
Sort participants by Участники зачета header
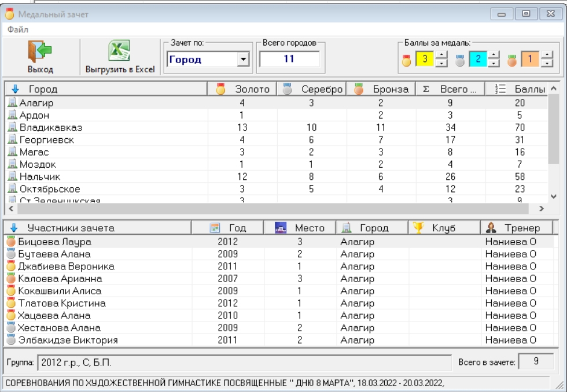[x=71, y=228]
